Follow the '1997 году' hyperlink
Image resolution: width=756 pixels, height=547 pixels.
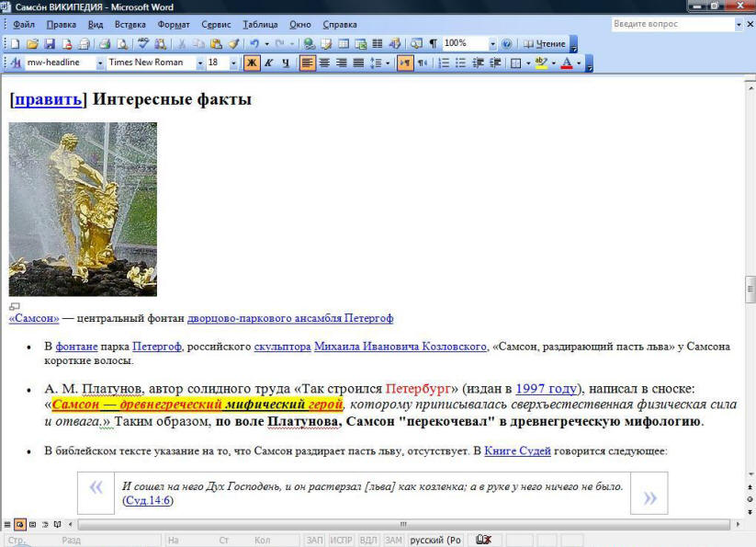coord(547,388)
